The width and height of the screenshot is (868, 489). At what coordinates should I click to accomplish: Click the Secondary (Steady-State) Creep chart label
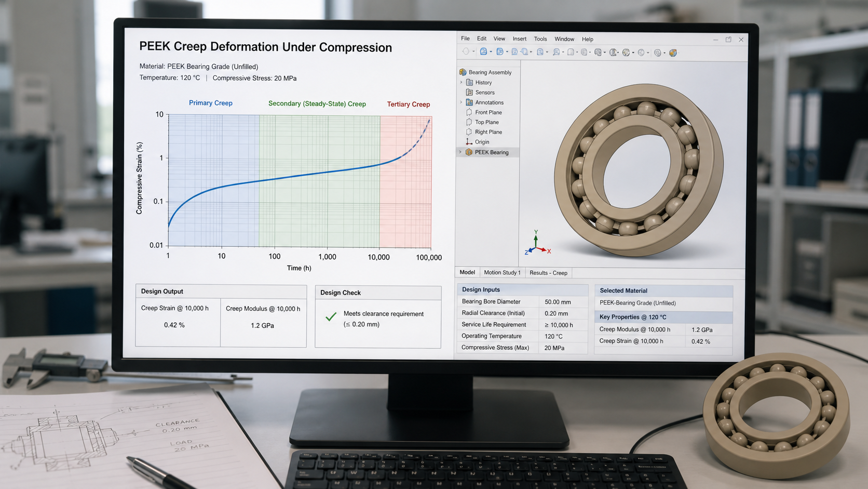tap(317, 103)
